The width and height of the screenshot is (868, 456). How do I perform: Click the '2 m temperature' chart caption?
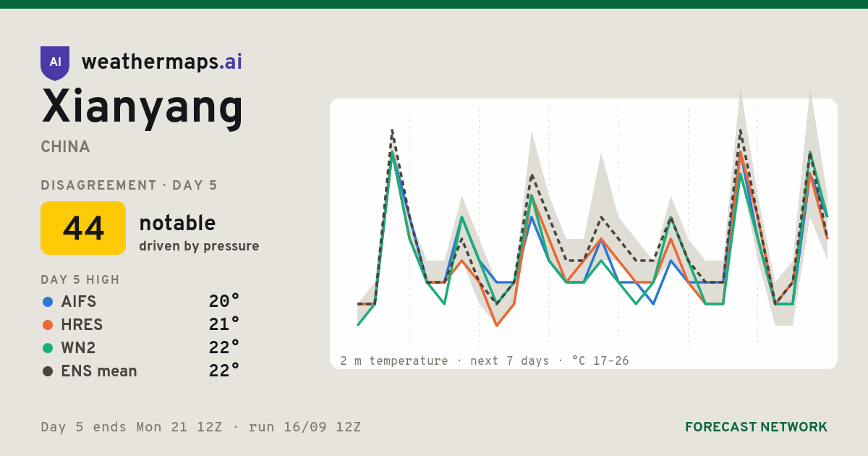click(394, 360)
